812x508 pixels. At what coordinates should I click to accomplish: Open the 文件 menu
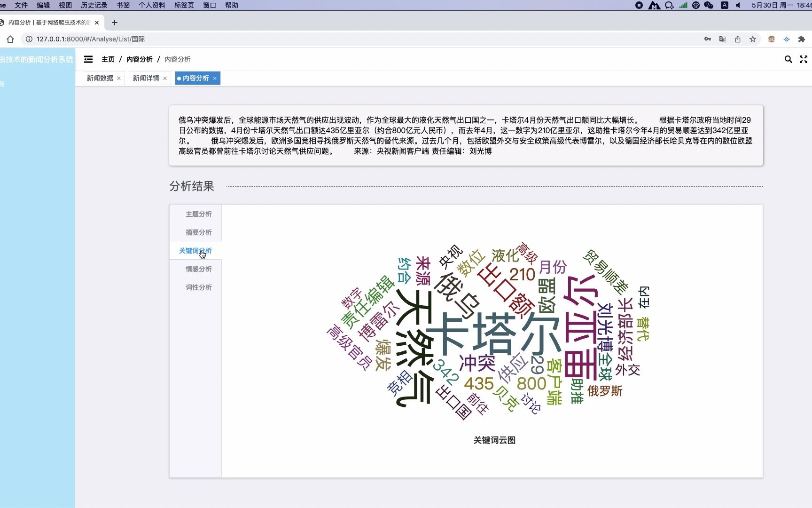point(21,5)
